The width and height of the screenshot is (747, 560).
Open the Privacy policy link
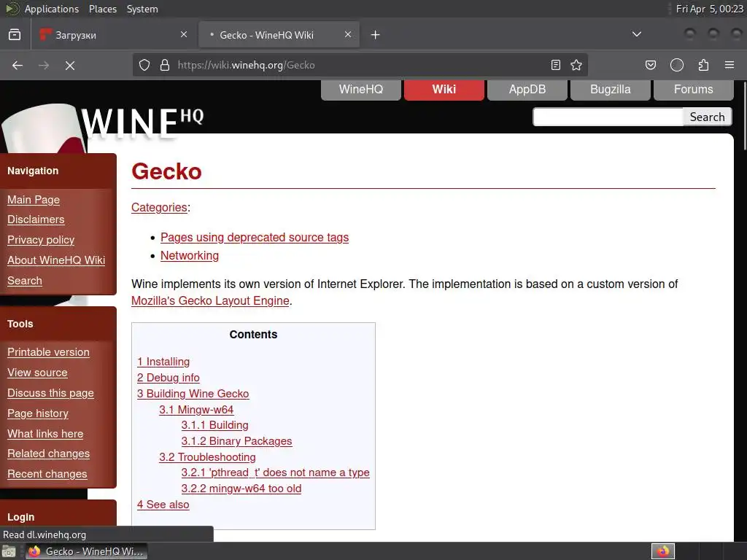pyautogui.click(x=41, y=240)
